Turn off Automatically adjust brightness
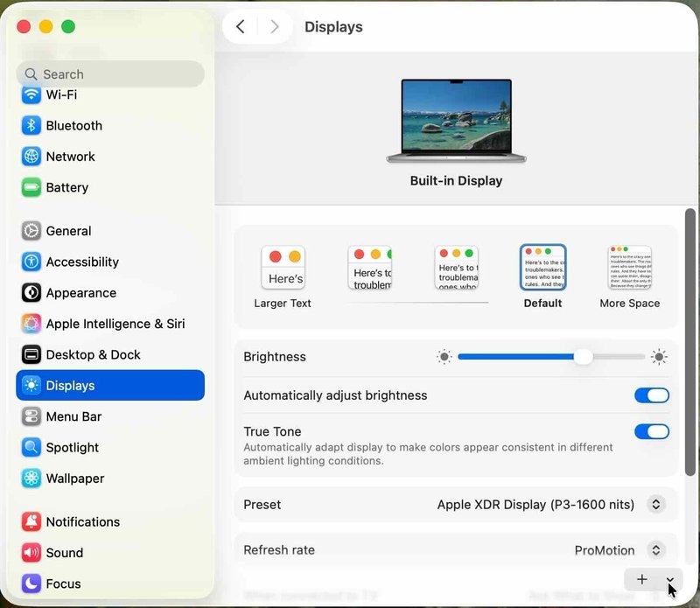 coord(652,395)
